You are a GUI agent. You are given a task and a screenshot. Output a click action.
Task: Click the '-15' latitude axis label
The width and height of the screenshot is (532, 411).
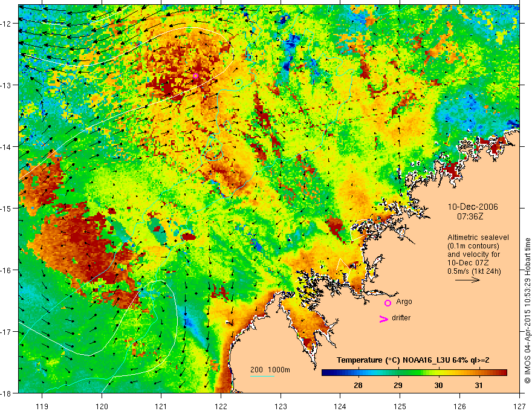coord(6,208)
